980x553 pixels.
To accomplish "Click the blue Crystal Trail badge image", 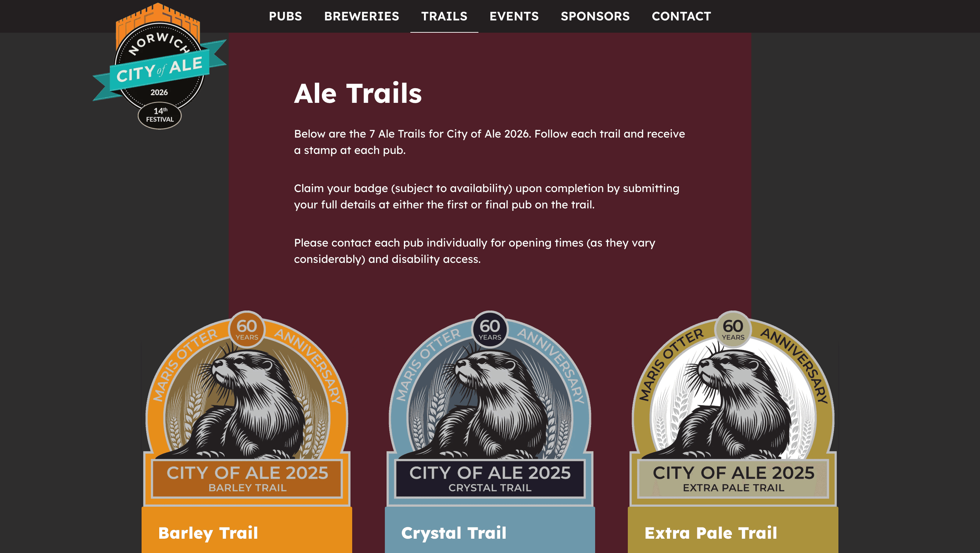I will coord(490,409).
